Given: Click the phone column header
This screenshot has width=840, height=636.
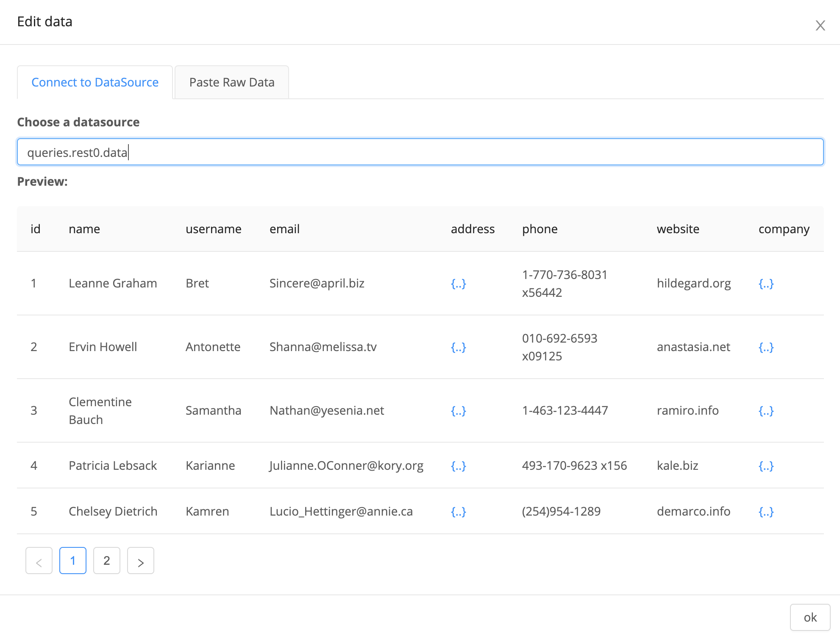Looking at the screenshot, I should pyautogui.click(x=540, y=229).
